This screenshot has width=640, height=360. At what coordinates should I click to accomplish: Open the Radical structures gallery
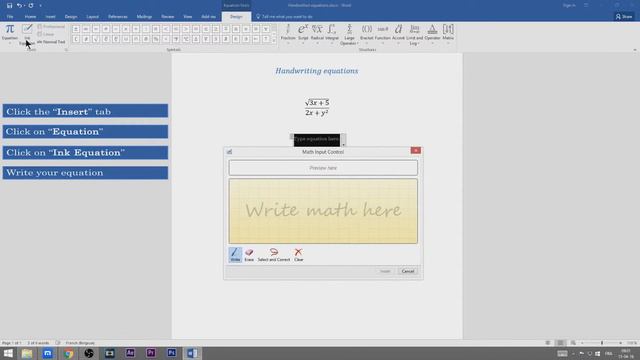click(317, 33)
